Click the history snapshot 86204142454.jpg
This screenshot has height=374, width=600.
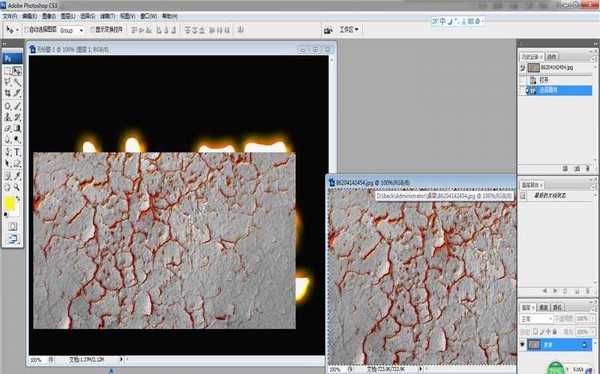(557, 68)
